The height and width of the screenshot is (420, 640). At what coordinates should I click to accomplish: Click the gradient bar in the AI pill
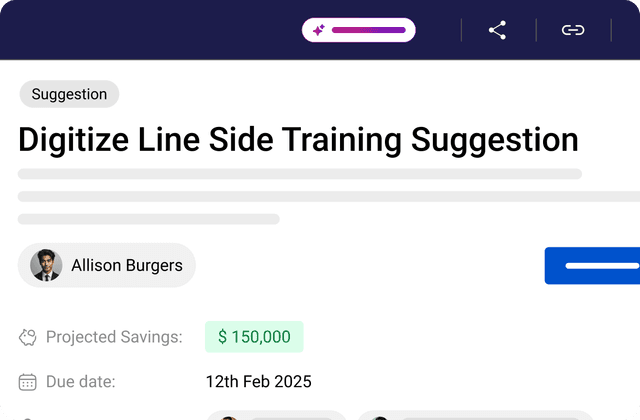tap(368, 30)
